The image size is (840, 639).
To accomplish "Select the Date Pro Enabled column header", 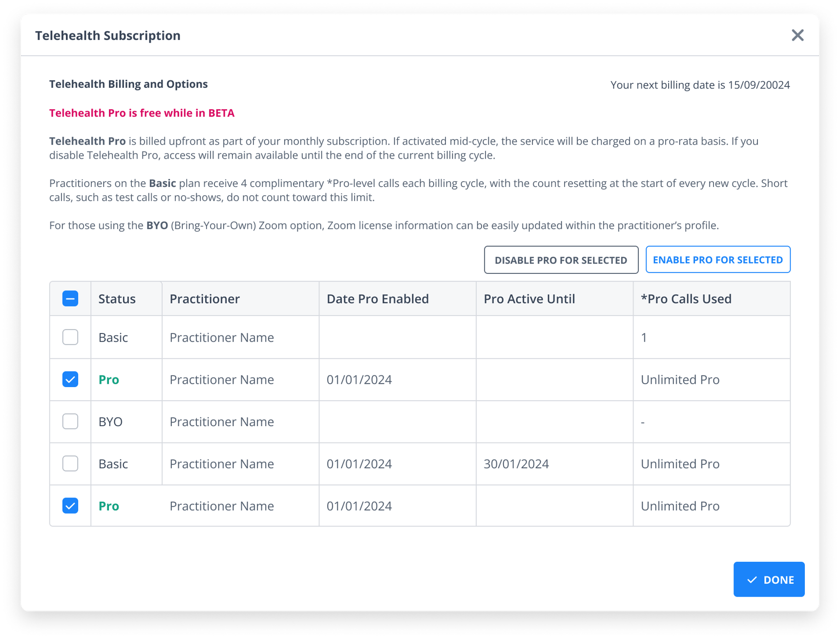I will coord(378,298).
